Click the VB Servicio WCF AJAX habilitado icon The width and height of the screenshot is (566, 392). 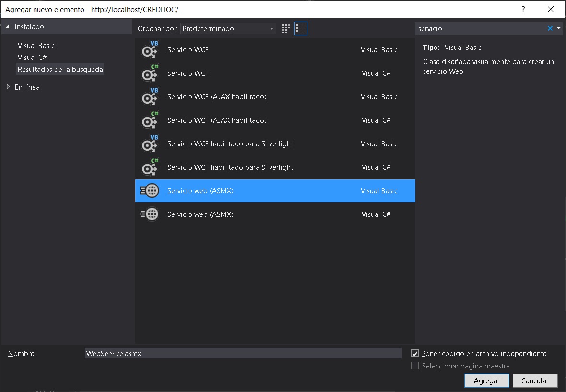[150, 97]
